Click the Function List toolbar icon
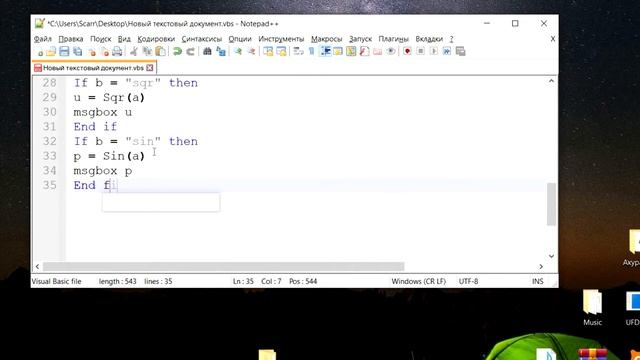640x360 pixels. pos(364,51)
